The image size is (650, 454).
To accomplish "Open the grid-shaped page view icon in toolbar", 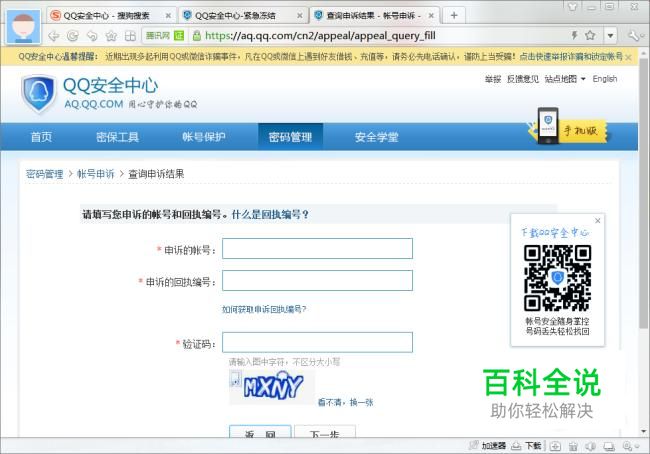I will pyautogui.click(x=130, y=36).
